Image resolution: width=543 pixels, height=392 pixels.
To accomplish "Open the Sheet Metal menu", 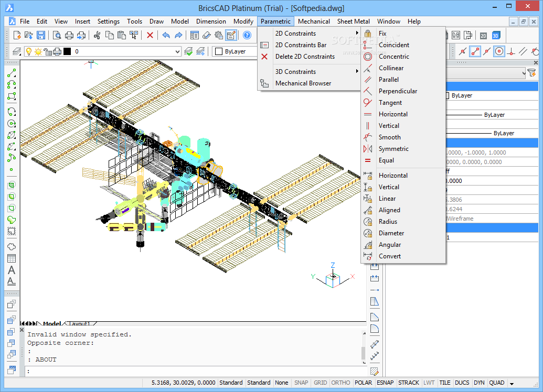I will [x=353, y=21].
